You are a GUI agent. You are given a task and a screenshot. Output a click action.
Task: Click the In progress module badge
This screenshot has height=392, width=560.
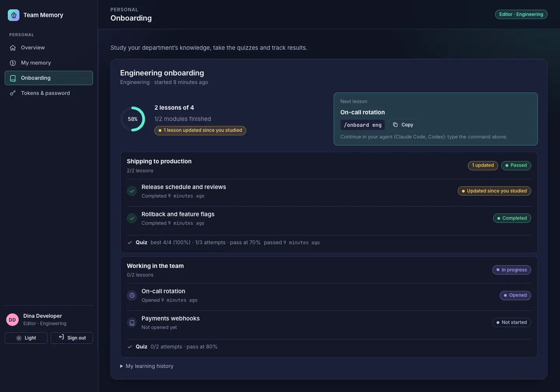pyautogui.click(x=512, y=270)
